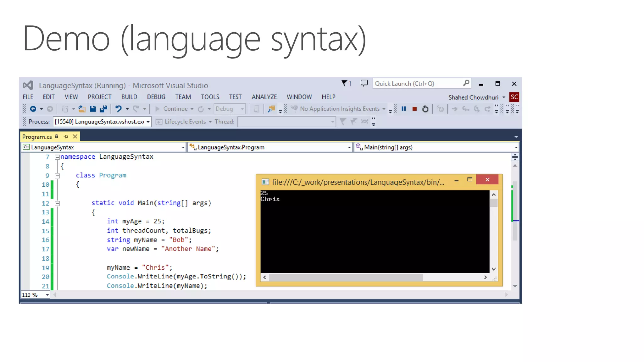Expand the Main(string[] args) member dropdown

(516, 147)
